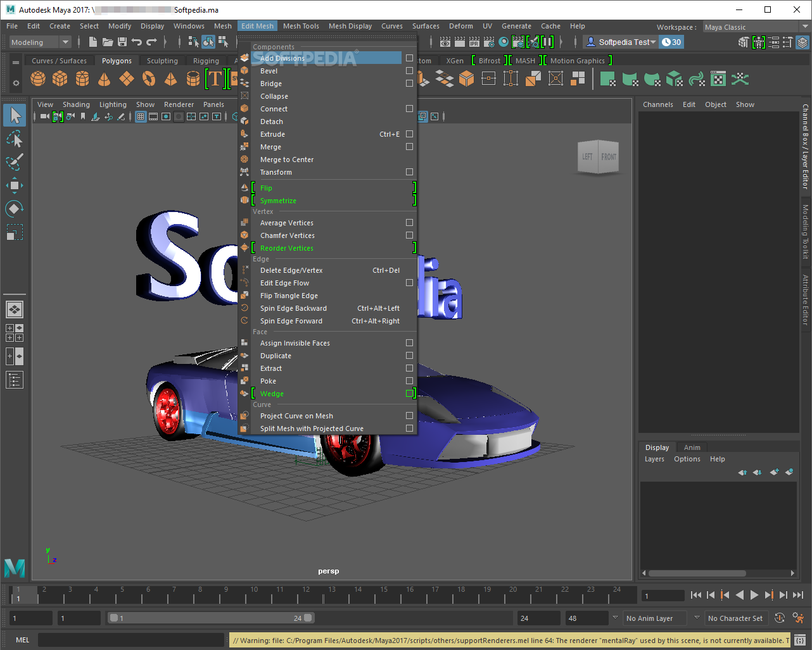
Task: Open the Layers menu in Layer Editor
Action: click(654, 459)
